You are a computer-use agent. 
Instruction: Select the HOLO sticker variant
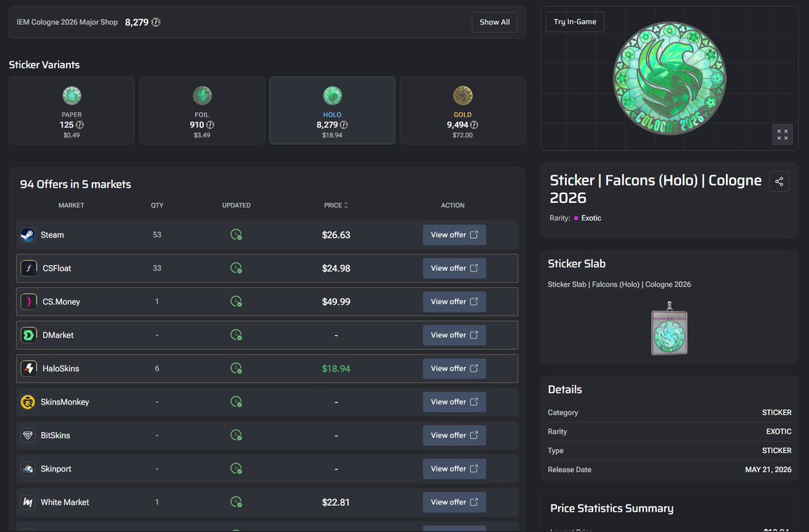pyautogui.click(x=332, y=111)
